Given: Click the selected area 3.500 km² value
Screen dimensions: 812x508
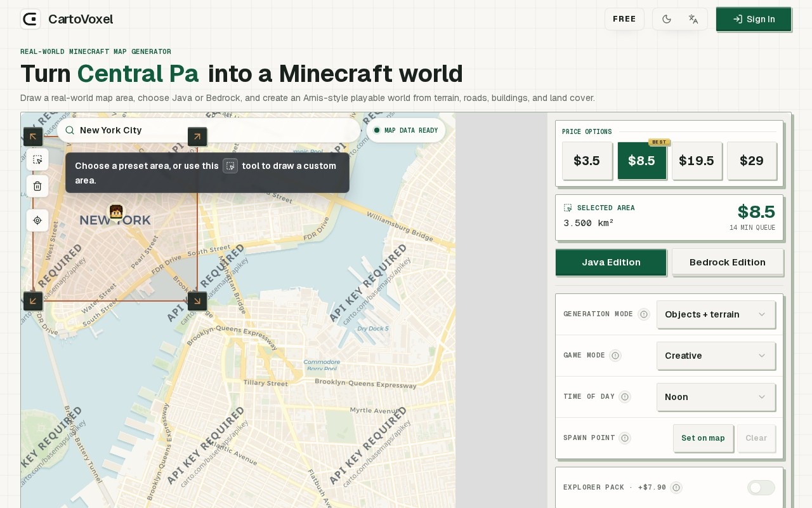Looking at the screenshot, I should click(589, 223).
